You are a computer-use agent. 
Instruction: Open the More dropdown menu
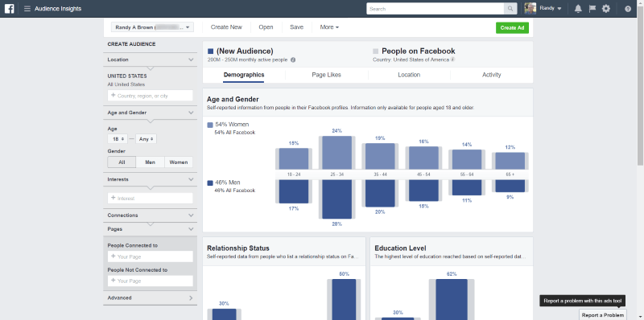click(329, 27)
